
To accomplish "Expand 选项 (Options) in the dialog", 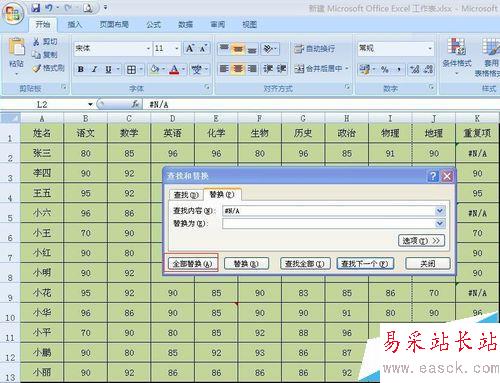I will click(x=421, y=240).
